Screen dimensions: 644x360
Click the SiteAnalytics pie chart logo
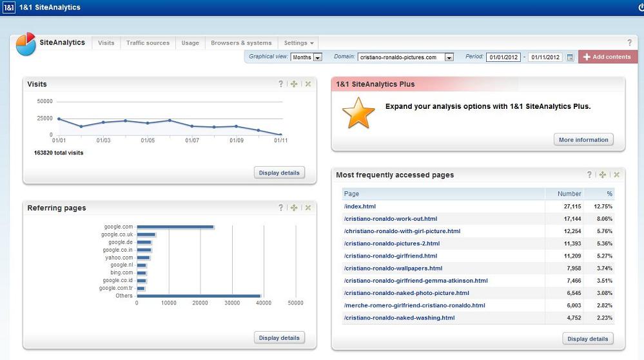(x=26, y=44)
